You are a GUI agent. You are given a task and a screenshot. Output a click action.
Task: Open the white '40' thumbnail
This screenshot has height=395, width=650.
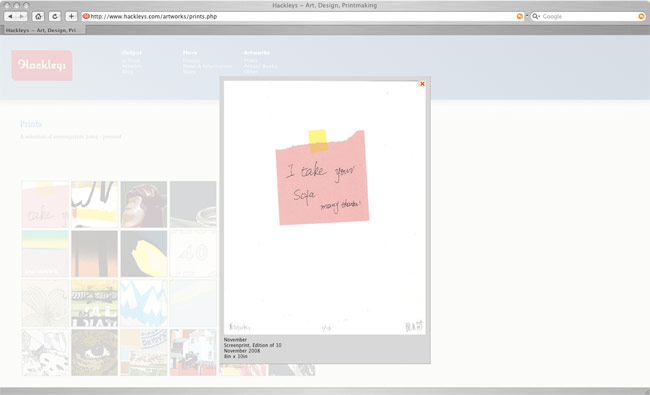coord(193,254)
